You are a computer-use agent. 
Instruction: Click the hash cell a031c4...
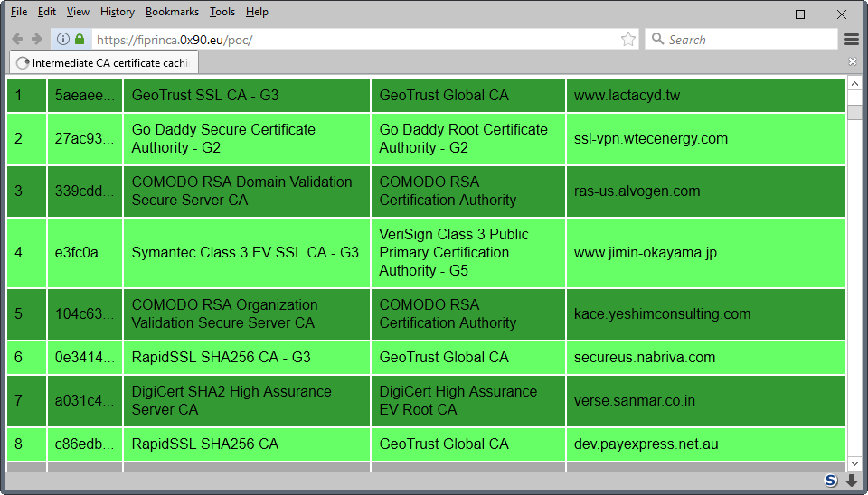point(85,401)
